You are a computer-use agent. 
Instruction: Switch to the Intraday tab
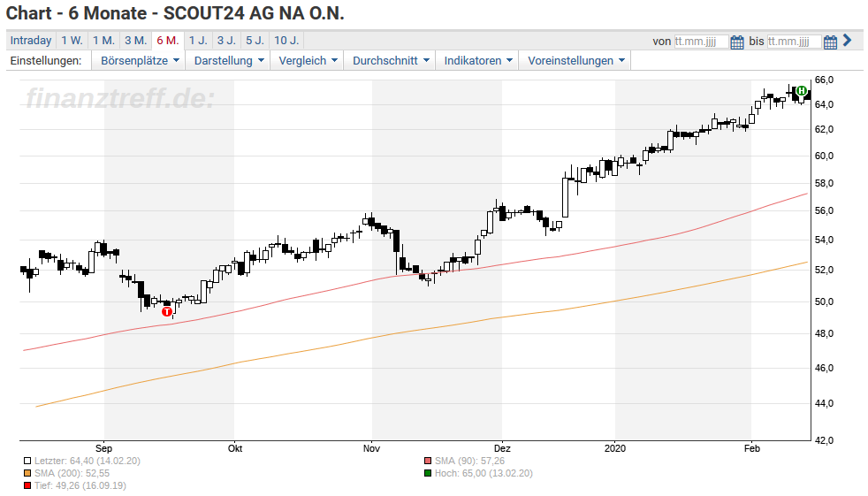pyautogui.click(x=31, y=41)
